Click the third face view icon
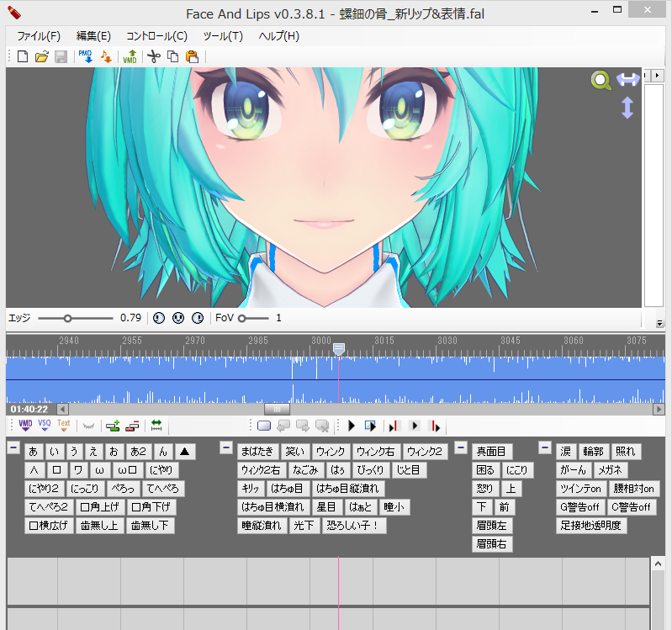 pyautogui.click(x=198, y=318)
